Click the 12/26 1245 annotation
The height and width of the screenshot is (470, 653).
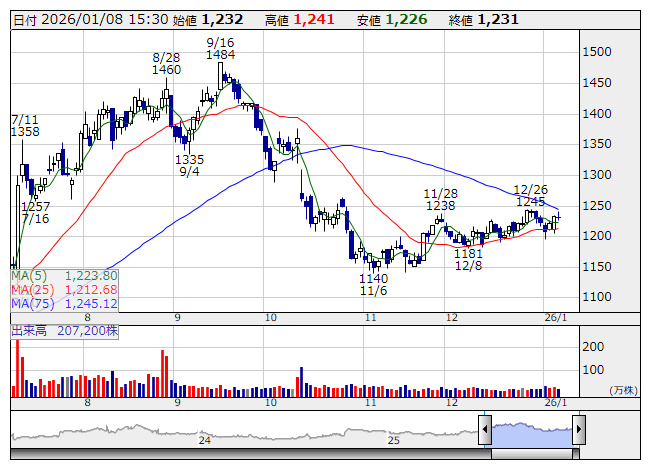tap(531, 196)
